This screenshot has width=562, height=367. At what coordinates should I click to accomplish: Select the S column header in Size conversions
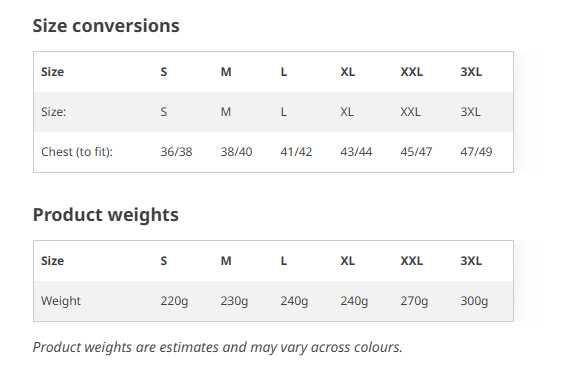pos(164,72)
